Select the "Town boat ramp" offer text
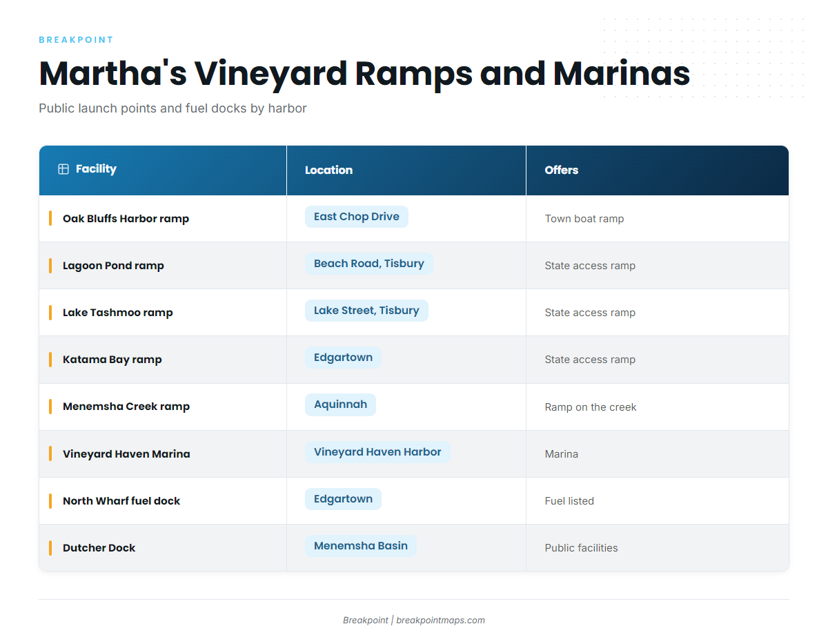The image size is (828, 644). tap(584, 219)
